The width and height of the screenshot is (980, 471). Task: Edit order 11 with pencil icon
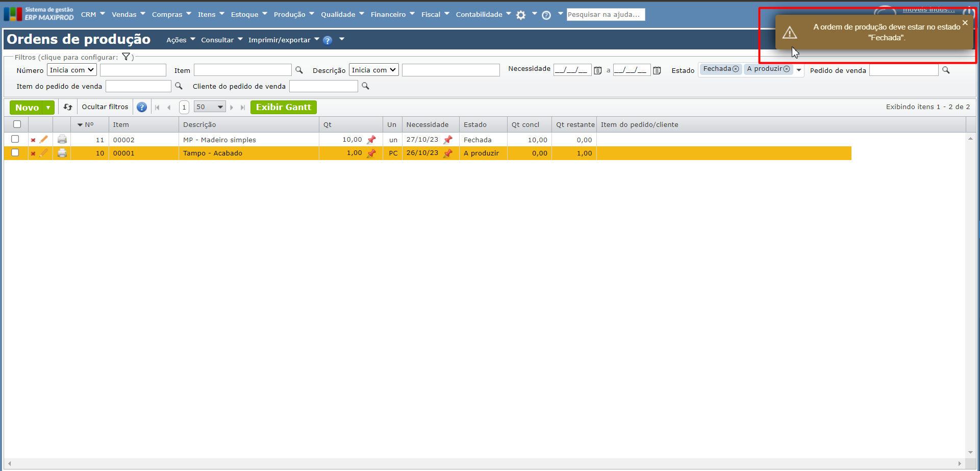44,139
